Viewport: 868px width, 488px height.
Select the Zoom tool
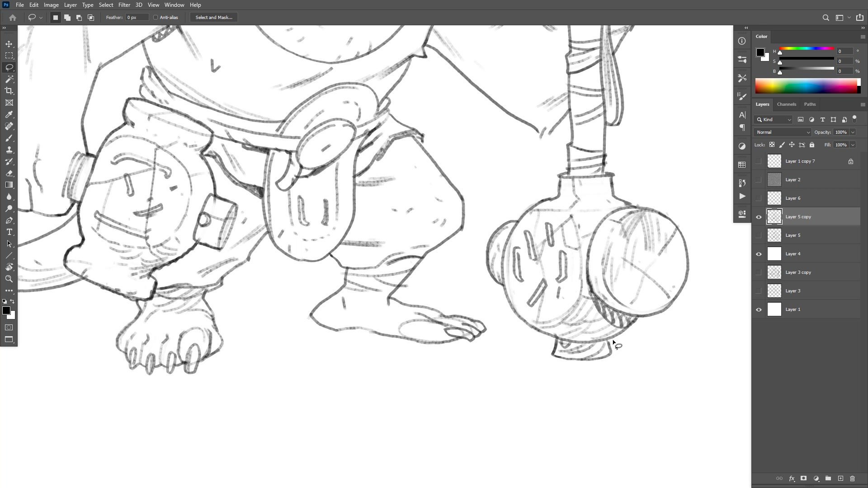pos(9,279)
